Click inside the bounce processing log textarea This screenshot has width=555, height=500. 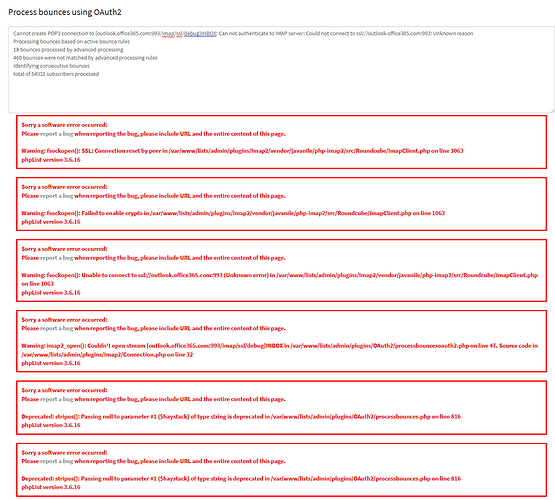tap(281, 70)
